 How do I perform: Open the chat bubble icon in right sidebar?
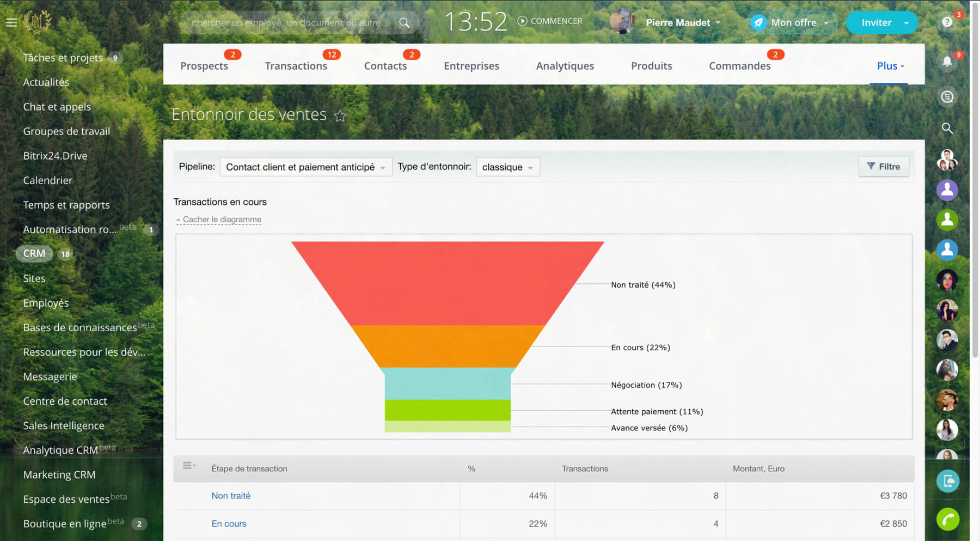pos(947,97)
